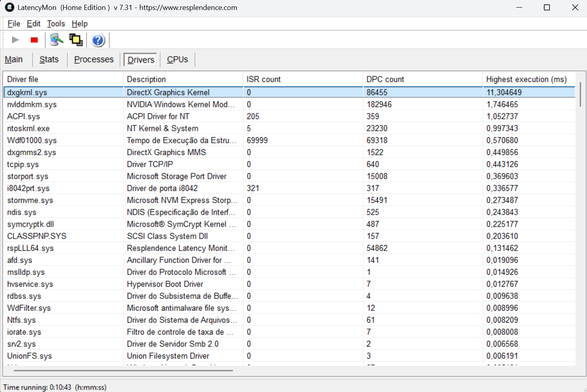The image size is (587, 392).
Task: Click the Hypervisor Boot Driver description
Action: click(165, 284)
